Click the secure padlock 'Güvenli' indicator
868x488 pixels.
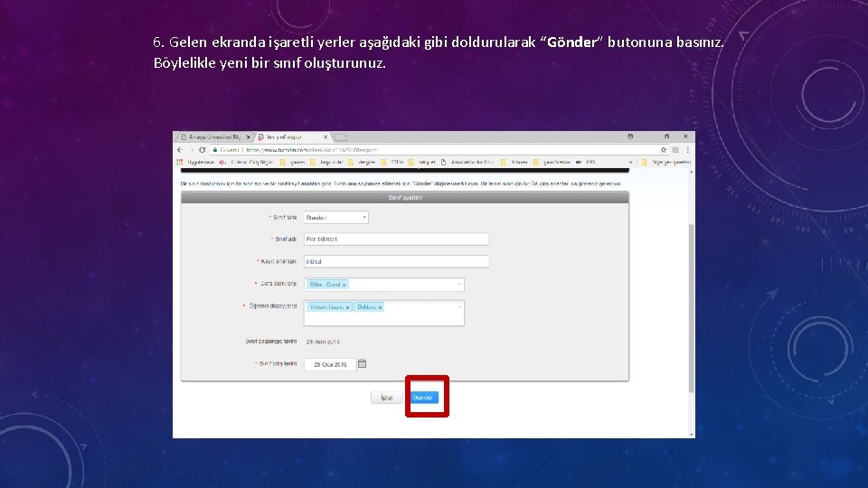coord(226,150)
